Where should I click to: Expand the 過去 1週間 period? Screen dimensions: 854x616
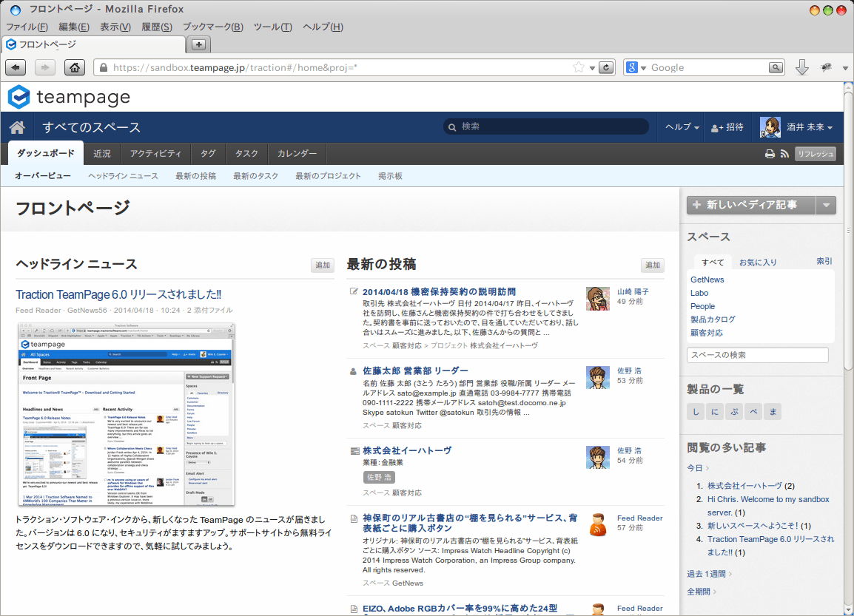pos(709,574)
